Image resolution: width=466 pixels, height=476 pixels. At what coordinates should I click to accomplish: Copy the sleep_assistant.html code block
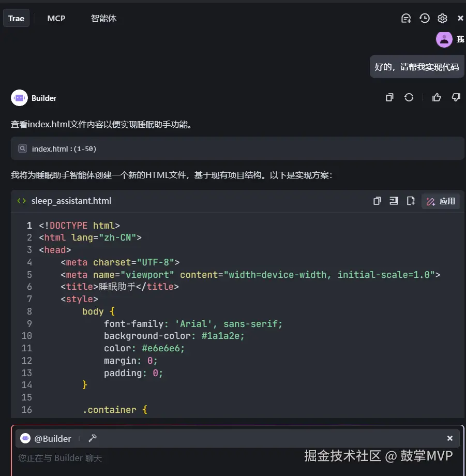click(377, 201)
